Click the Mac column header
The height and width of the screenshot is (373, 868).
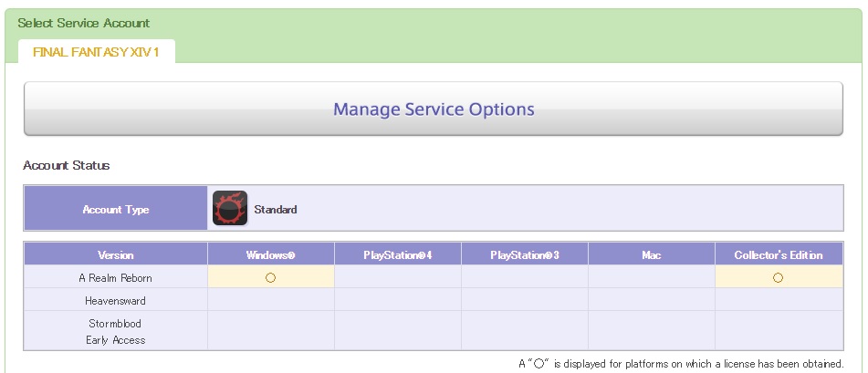(x=652, y=254)
